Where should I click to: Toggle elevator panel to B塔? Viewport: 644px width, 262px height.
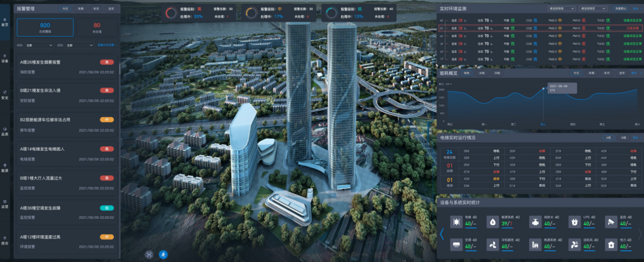coord(624,137)
